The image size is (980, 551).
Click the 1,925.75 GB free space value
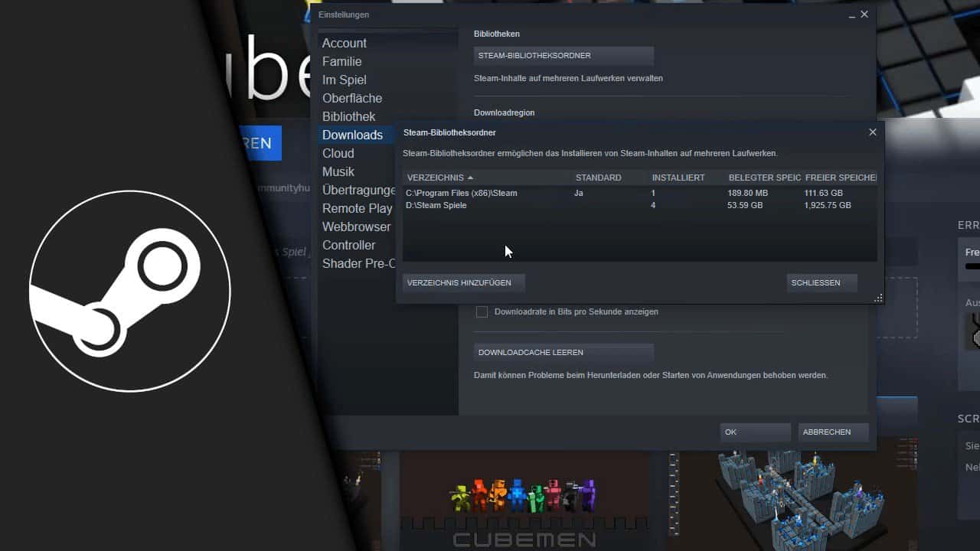click(x=828, y=205)
